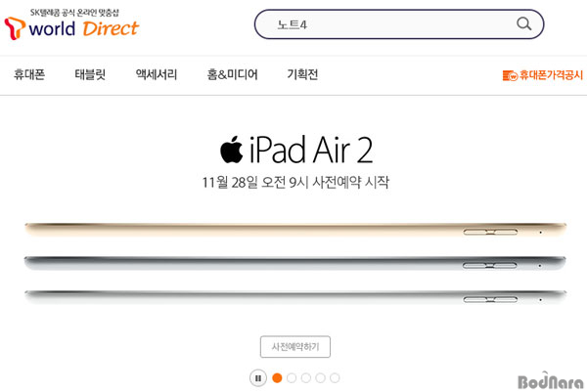Screen dimensions: 587x392
Task: Click the magnifier search icon
Action: pyautogui.click(x=523, y=23)
